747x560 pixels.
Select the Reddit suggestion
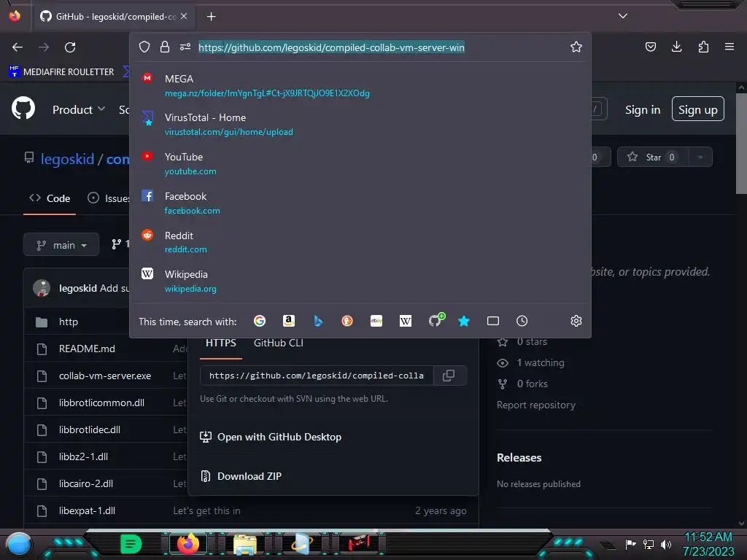(x=360, y=242)
